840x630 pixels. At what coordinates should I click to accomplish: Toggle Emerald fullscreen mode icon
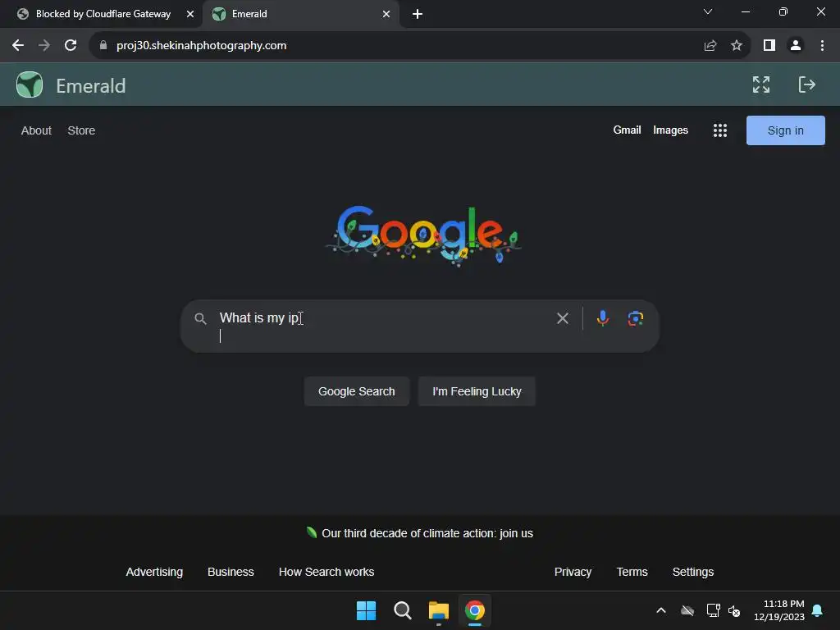(760, 84)
